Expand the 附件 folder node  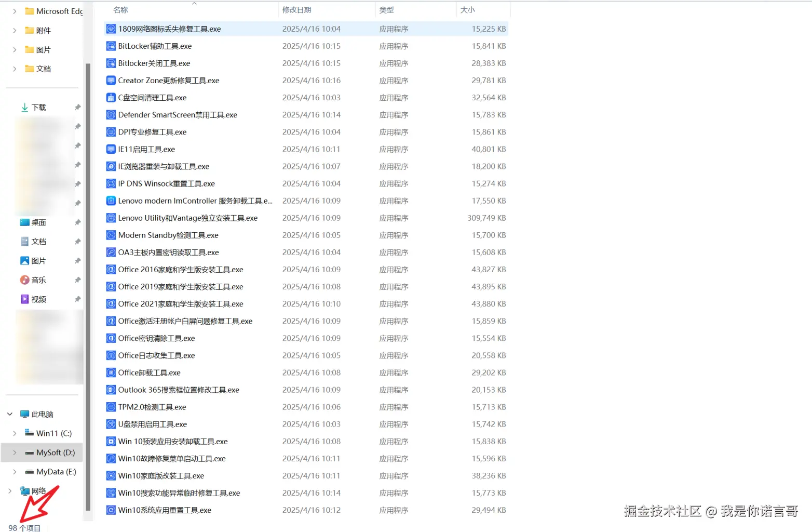click(x=15, y=31)
